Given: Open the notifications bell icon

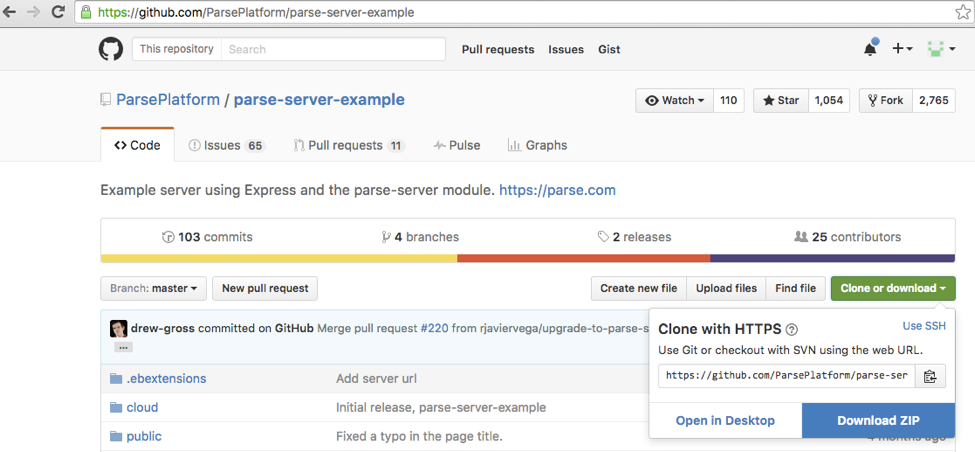Looking at the screenshot, I should click(x=870, y=49).
